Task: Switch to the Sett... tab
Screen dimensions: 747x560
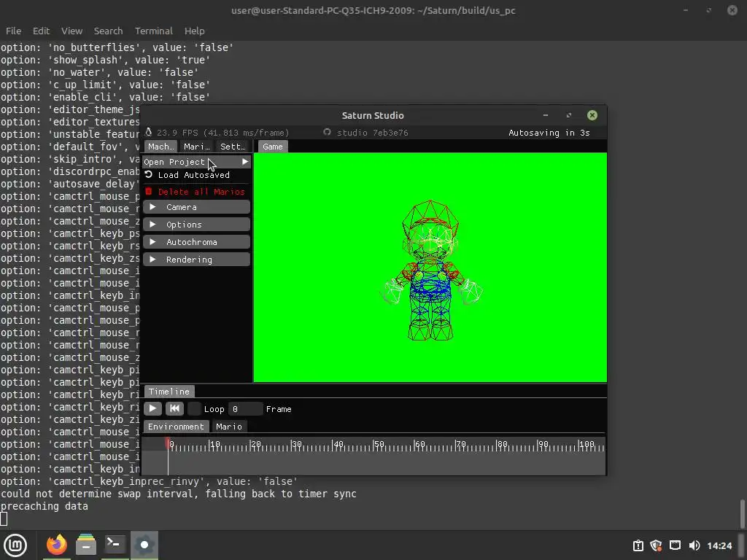Action: click(x=233, y=147)
